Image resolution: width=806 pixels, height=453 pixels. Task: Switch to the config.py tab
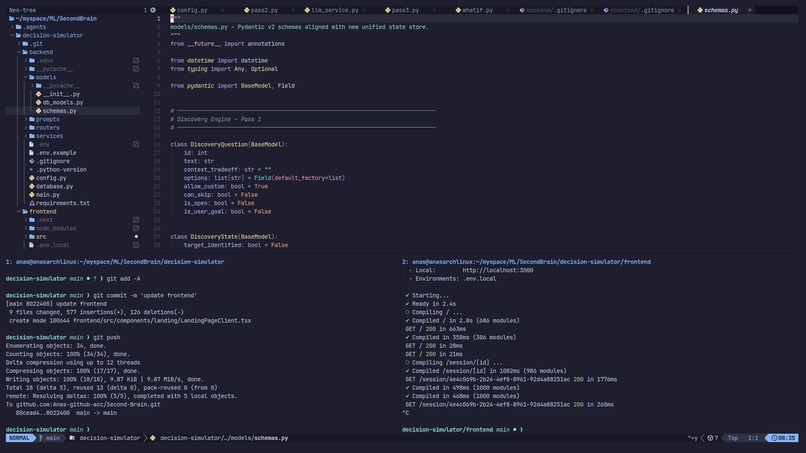pyautogui.click(x=192, y=10)
